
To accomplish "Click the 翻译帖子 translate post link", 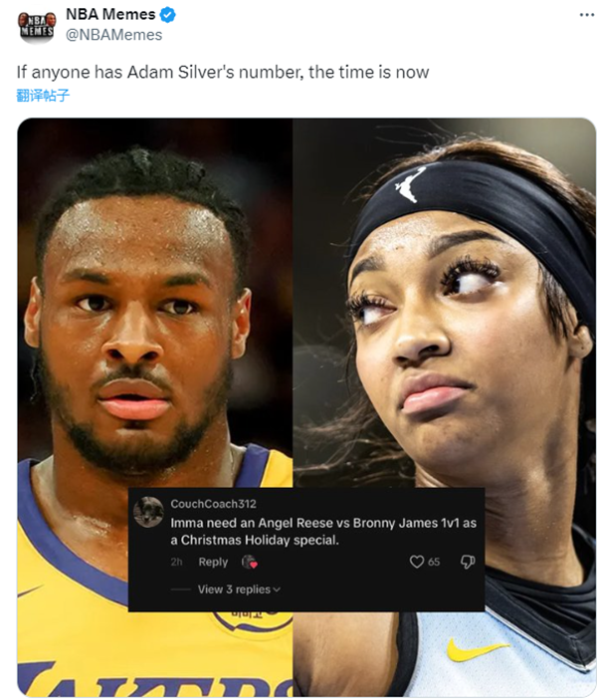I will point(43,95).
